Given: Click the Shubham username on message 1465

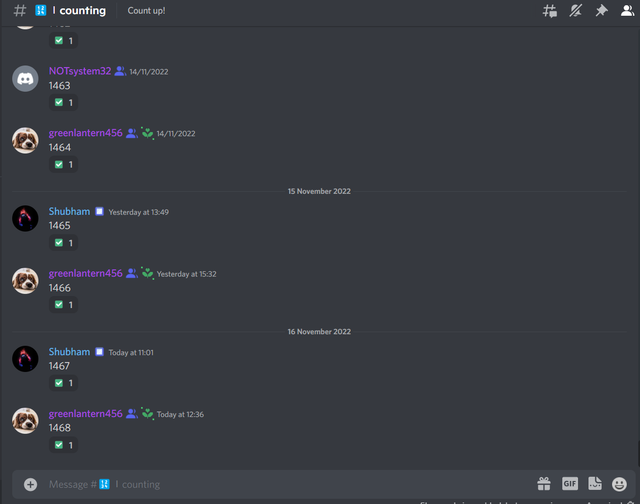Looking at the screenshot, I should [69, 211].
